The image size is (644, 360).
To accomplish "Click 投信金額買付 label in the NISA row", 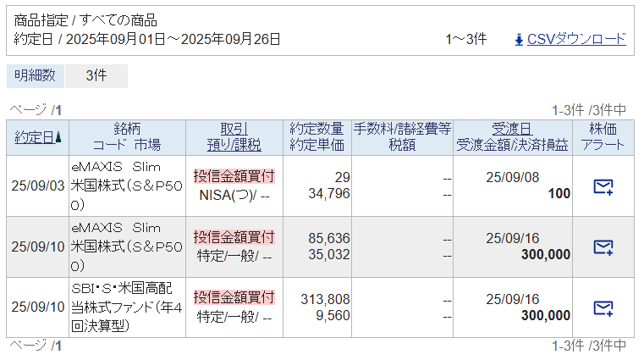I will pos(234,176).
